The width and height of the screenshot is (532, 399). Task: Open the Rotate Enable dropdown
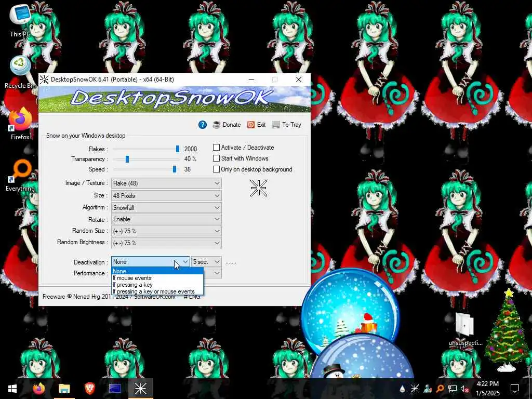point(166,219)
